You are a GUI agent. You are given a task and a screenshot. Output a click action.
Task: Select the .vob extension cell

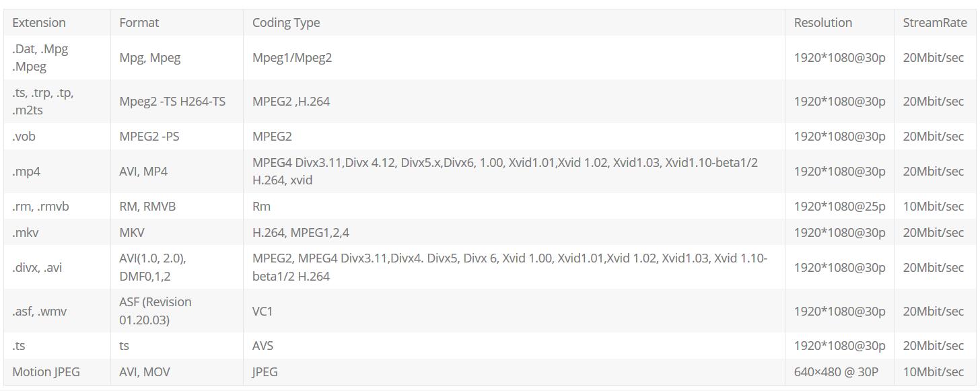(x=24, y=136)
